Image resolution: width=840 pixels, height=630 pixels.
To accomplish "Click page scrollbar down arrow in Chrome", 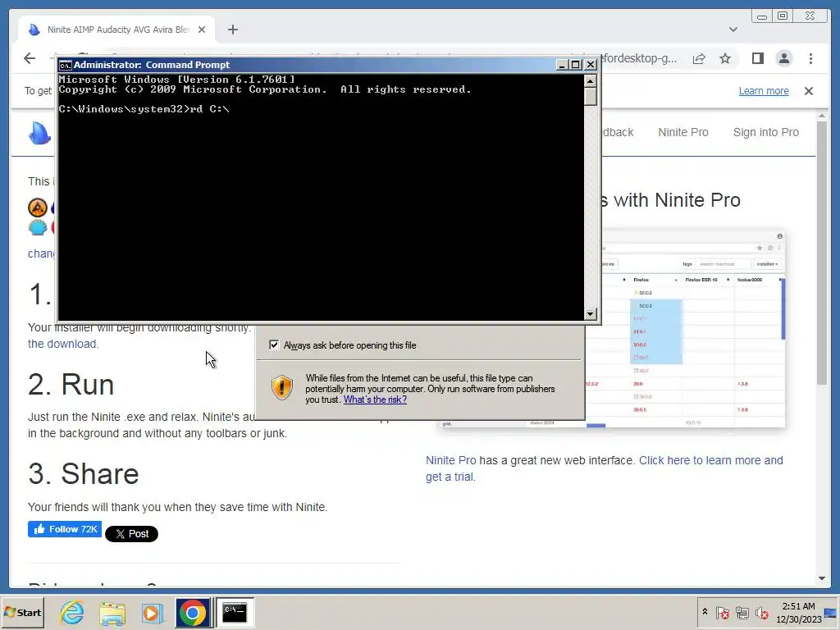I will click(822, 578).
